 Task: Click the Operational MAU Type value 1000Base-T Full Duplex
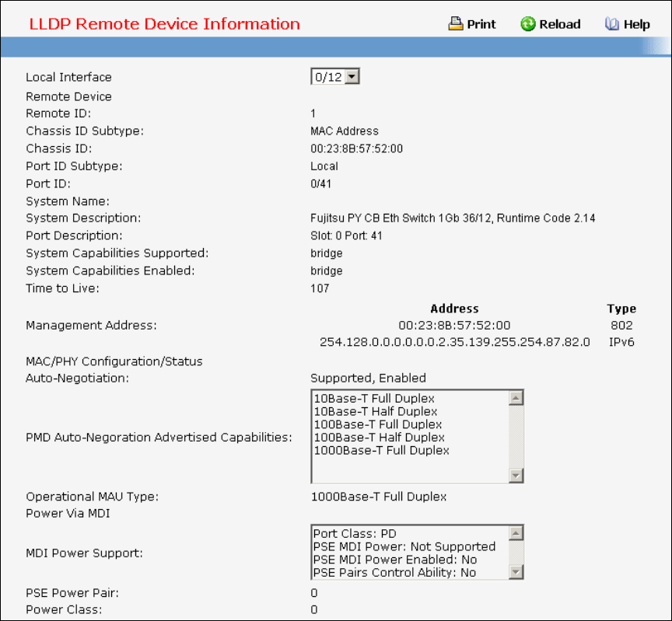coord(379,497)
